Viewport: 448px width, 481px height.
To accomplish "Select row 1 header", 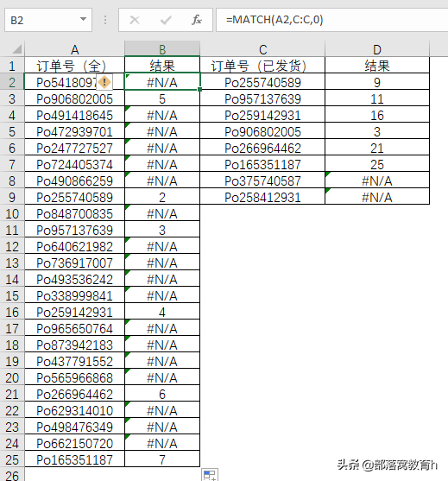I will [x=12, y=66].
